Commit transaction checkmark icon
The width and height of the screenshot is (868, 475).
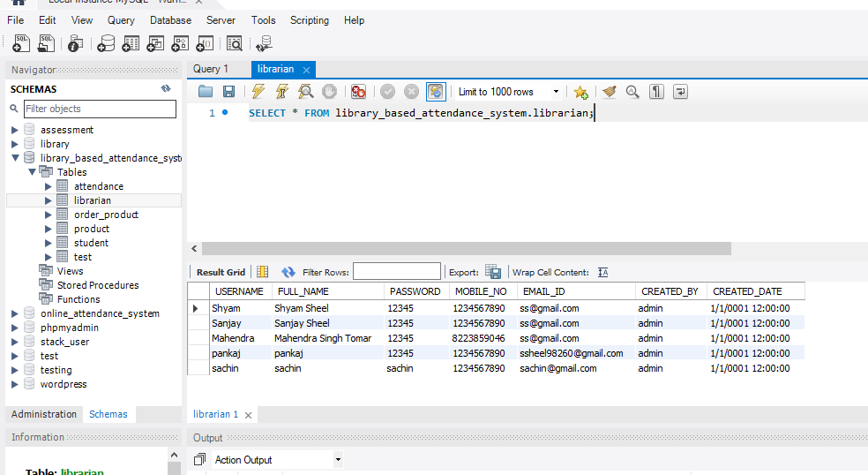[x=387, y=92]
